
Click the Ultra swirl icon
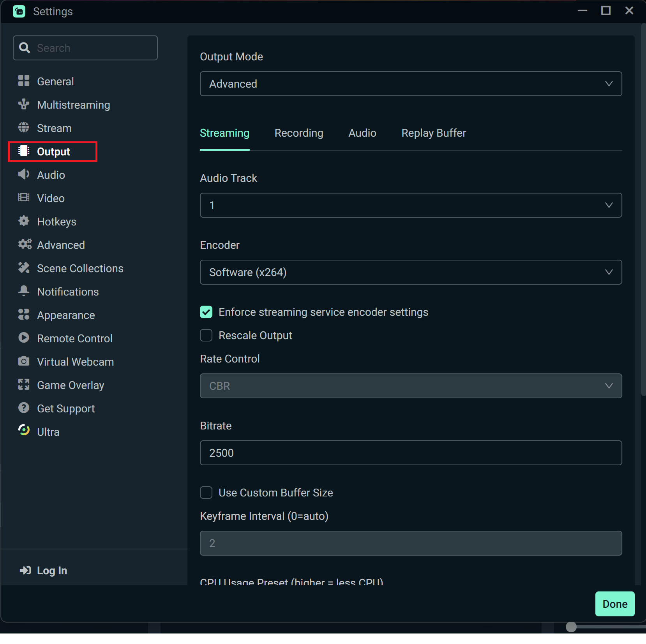[x=24, y=430]
